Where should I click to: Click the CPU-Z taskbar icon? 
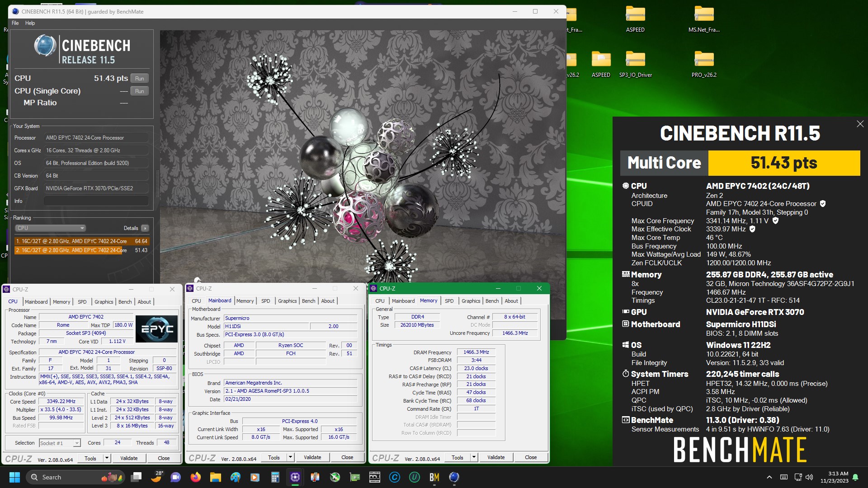(x=295, y=477)
